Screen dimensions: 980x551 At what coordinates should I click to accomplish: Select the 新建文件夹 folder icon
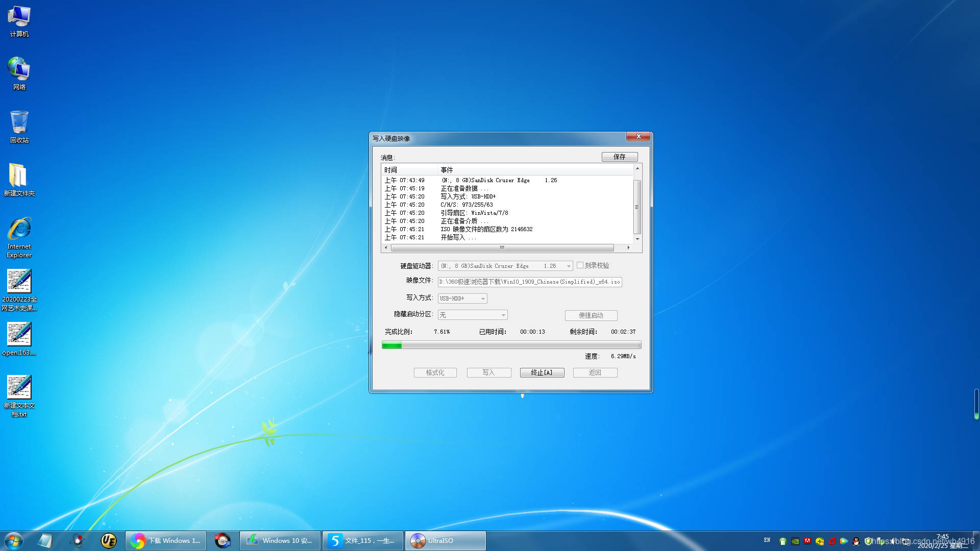[x=19, y=180]
